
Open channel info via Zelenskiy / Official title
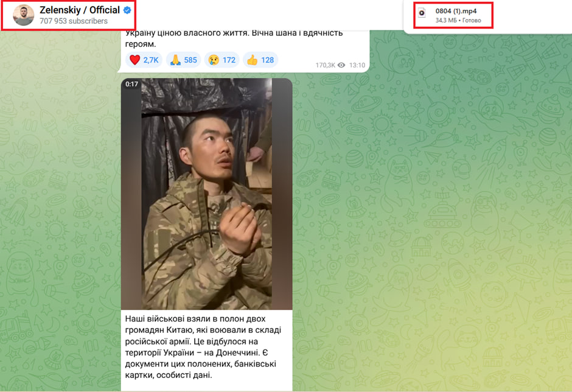coord(80,10)
